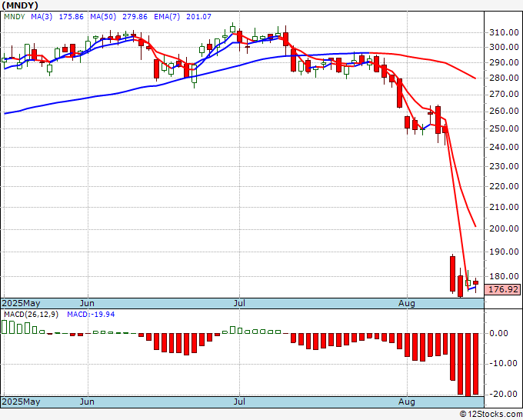Viewport: 523px width, 420px height.
Task: Click the MA(3) value 175.86
Action: click(x=71, y=16)
